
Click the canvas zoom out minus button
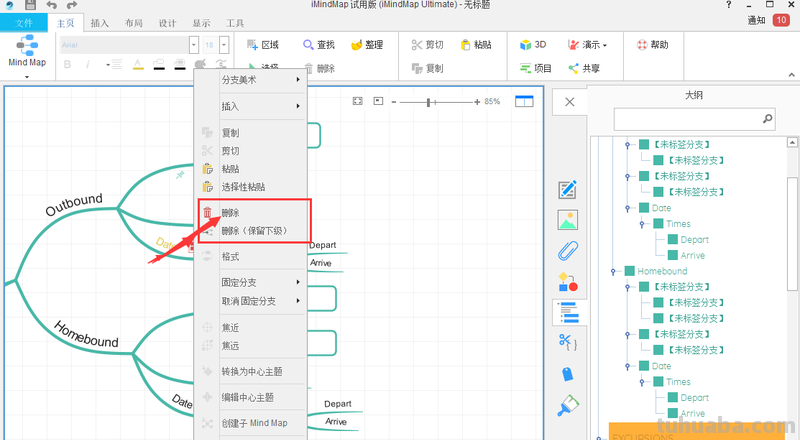[394, 102]
